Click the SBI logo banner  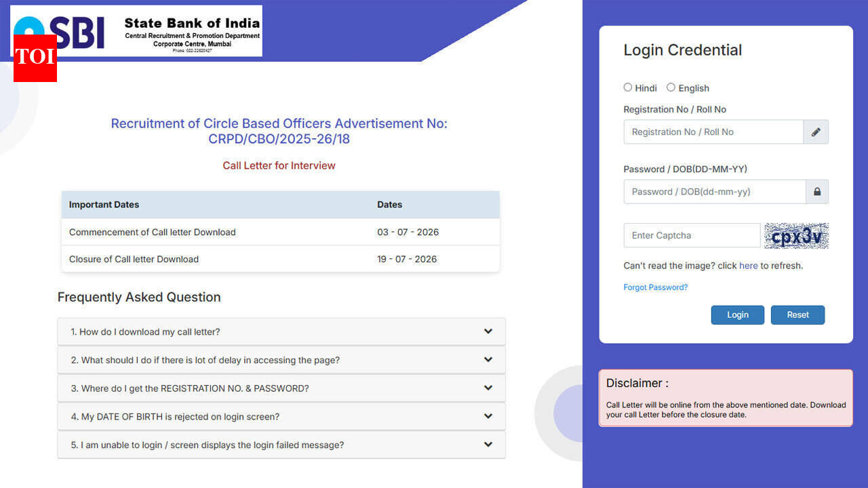(x=136, y=31)
